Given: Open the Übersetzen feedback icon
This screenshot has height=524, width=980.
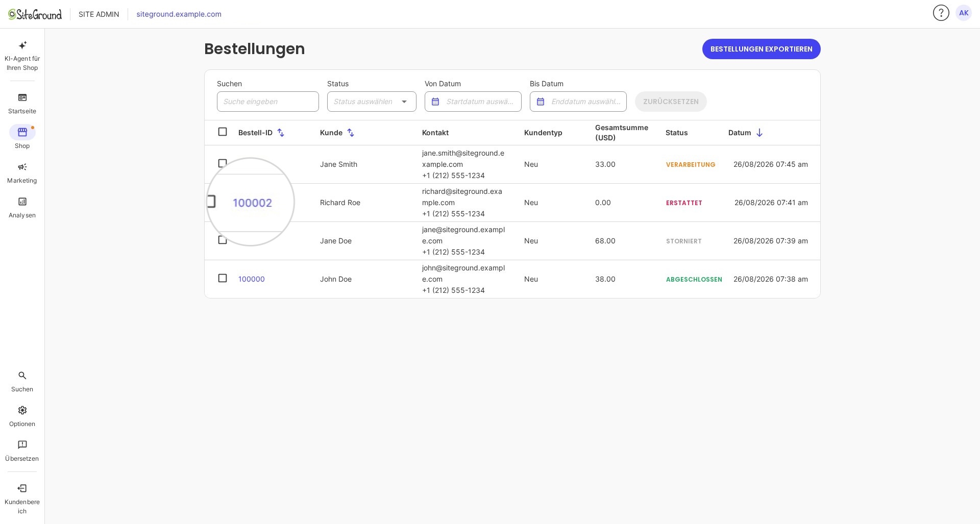Looking at the screenshot, I should [22, 451].
